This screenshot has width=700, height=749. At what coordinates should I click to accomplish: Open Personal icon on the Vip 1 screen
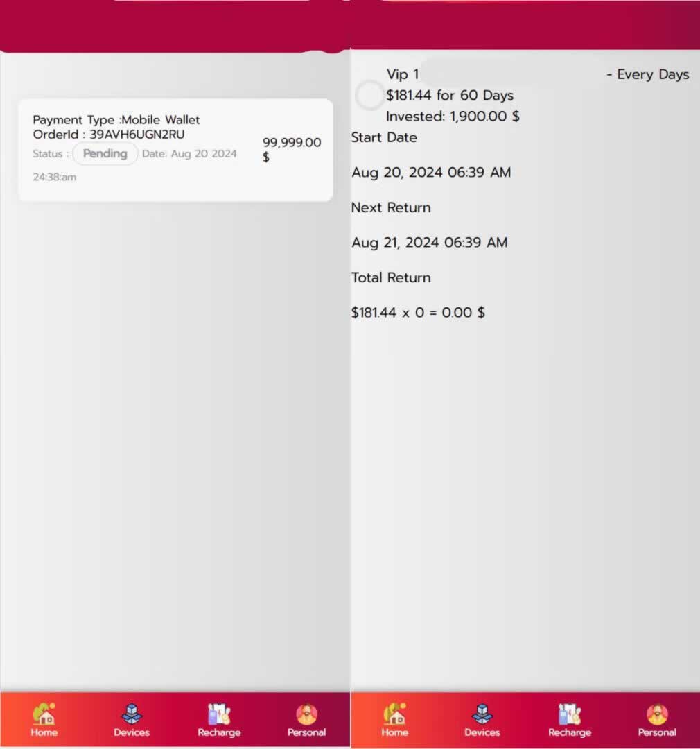point(657,719)
